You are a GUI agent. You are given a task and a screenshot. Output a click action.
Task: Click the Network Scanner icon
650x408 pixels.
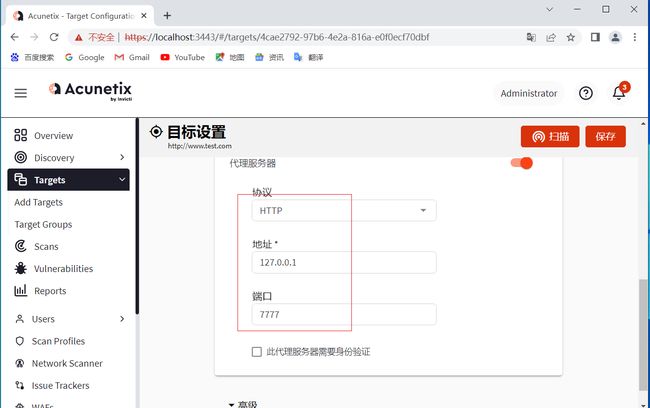click(19, 363)
